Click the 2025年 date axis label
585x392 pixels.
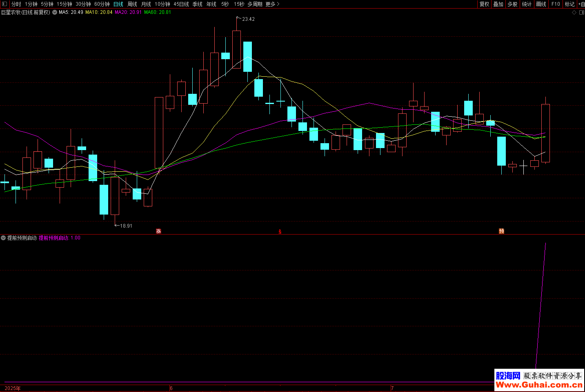13,388
